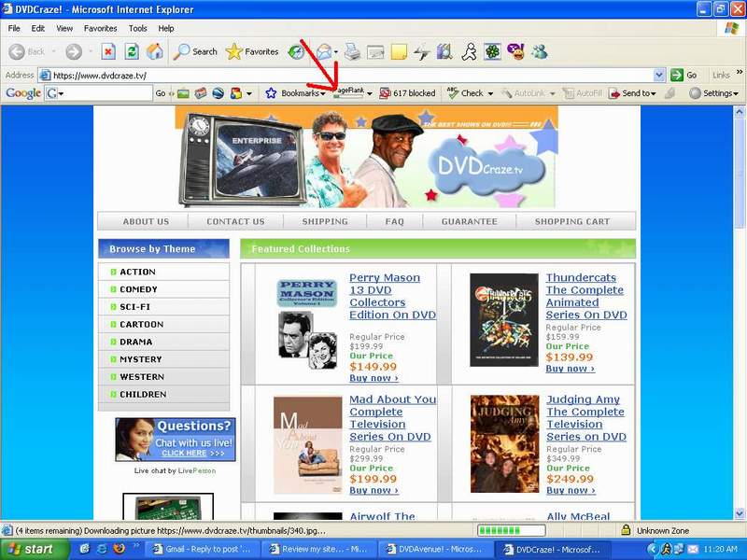
Task: Click the yellow sticky note icon
Action: point(399,51)
